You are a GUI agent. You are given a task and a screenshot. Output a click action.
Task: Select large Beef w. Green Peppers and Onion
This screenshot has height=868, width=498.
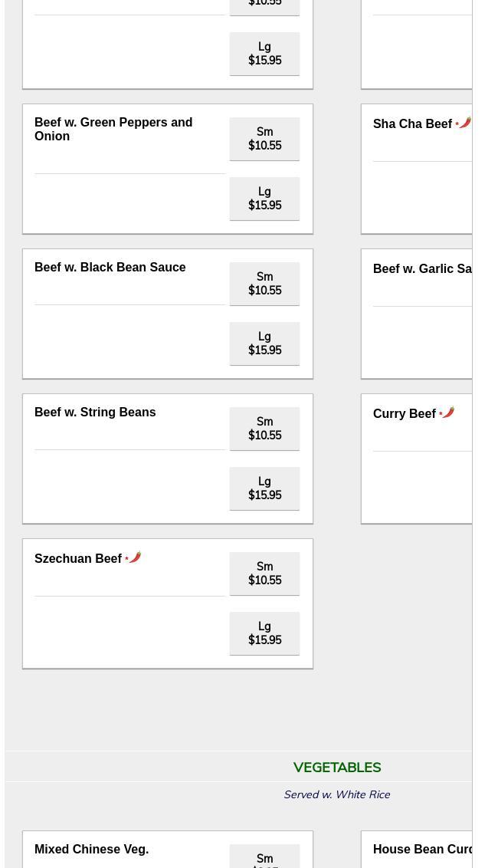(x=264, y=199)
